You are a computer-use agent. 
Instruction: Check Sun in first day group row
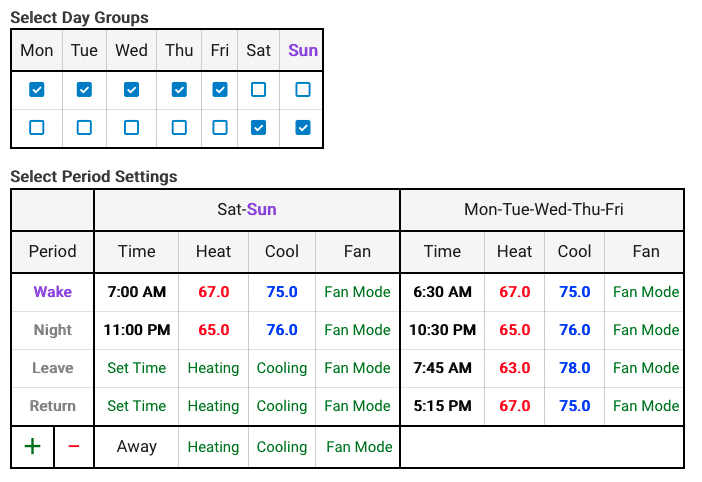point(303,90)
